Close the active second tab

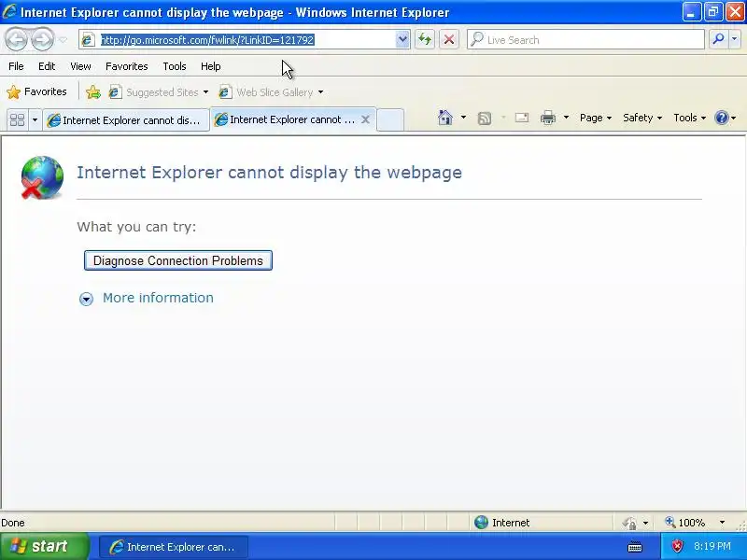click(x=365, y=119)
